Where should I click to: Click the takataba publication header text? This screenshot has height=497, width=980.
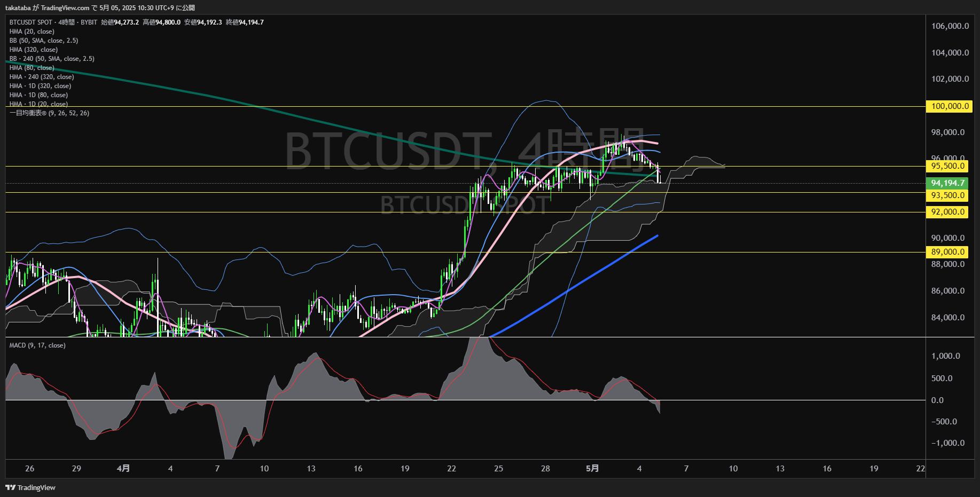[x=100, y=8]
